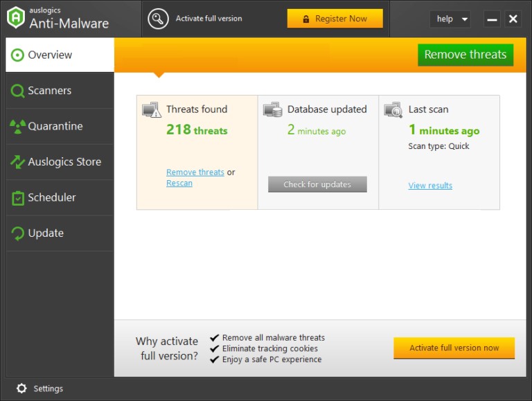Click the Overview target icon
532x401 pixels.
[17, 55]
